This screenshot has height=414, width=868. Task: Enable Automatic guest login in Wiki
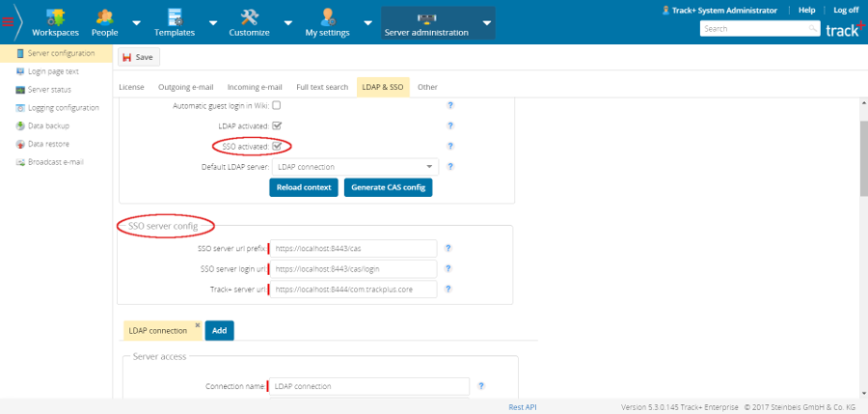coord(277,105)
